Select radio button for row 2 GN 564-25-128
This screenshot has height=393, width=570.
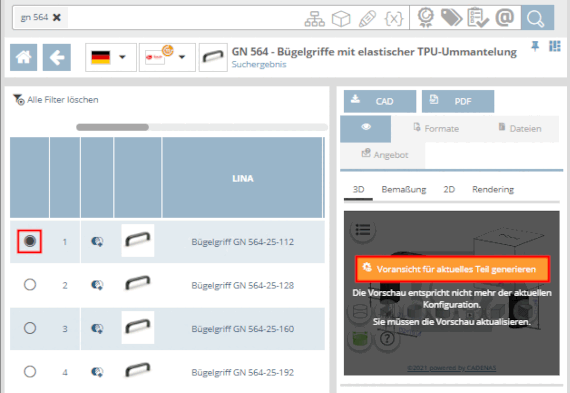[30, 285]
